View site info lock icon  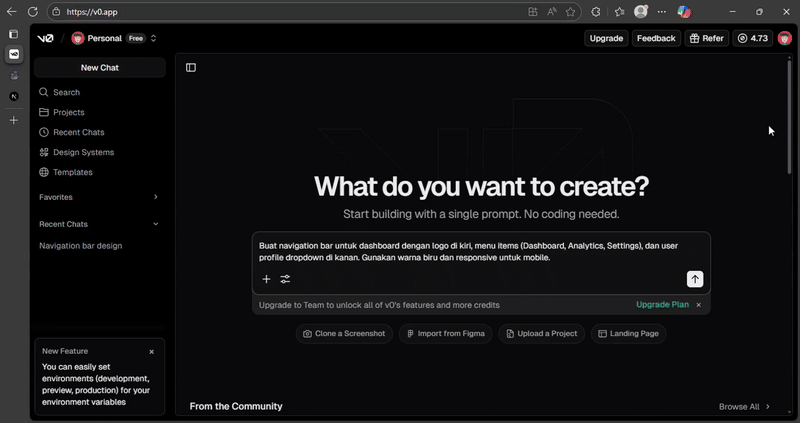click(57, 12)
